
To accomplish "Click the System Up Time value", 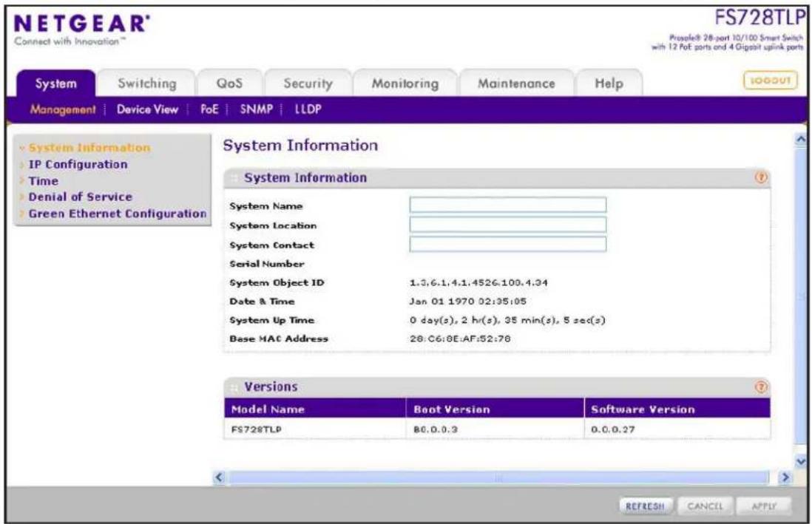I will click(x=507, y=320).
